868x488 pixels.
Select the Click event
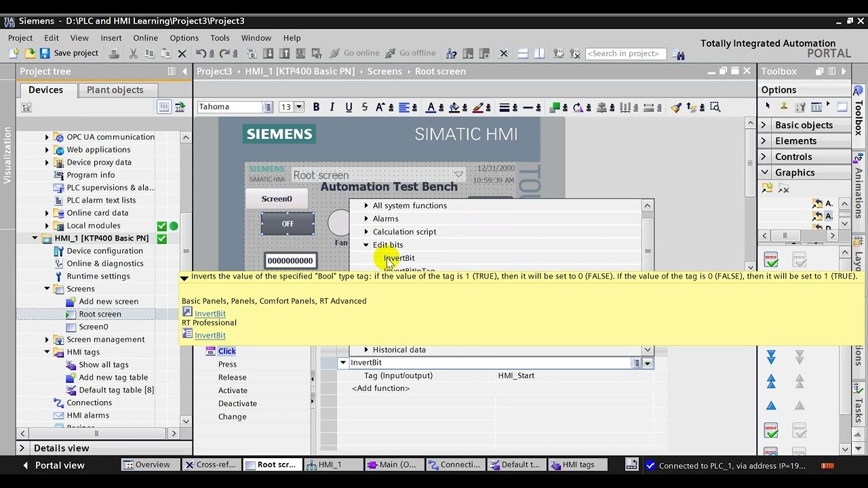point(227,351)
